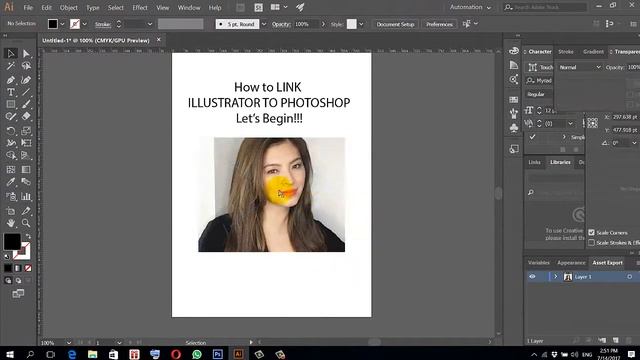Viewport: 640px width, 360px height.
Task: Set fill mode to solid Color
Action: 8,268
